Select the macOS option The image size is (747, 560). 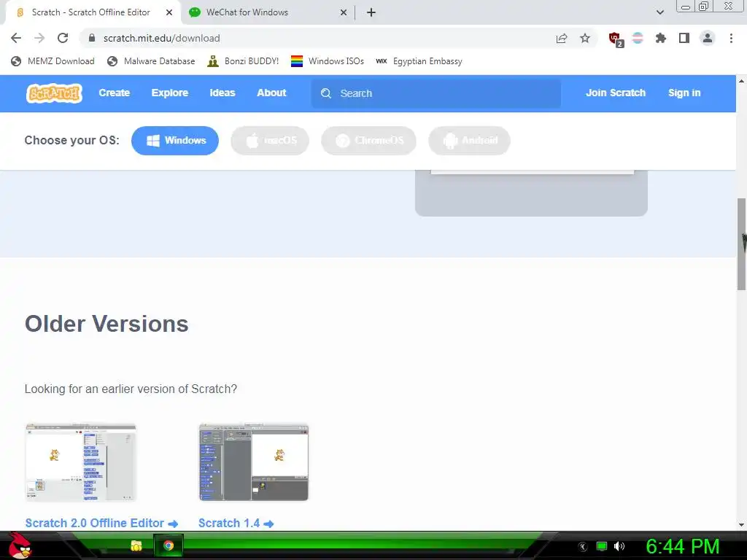[x=270, y=141]
